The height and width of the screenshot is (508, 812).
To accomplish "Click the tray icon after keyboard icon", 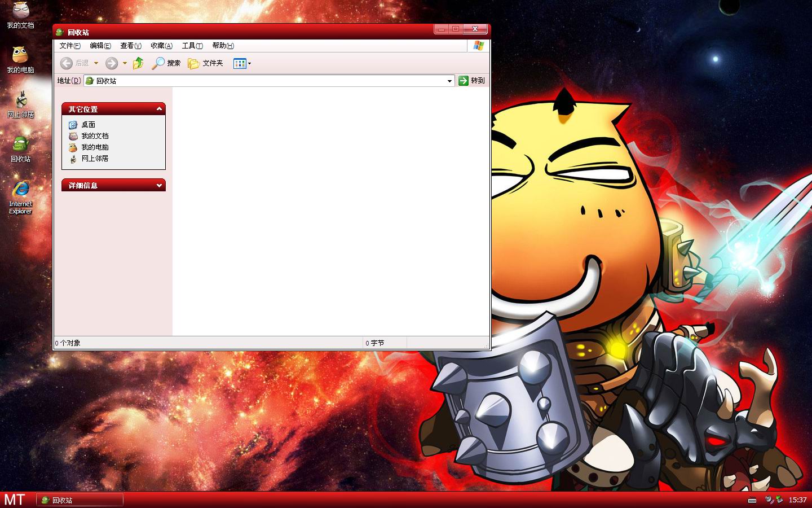I will (x=769, y=500).
